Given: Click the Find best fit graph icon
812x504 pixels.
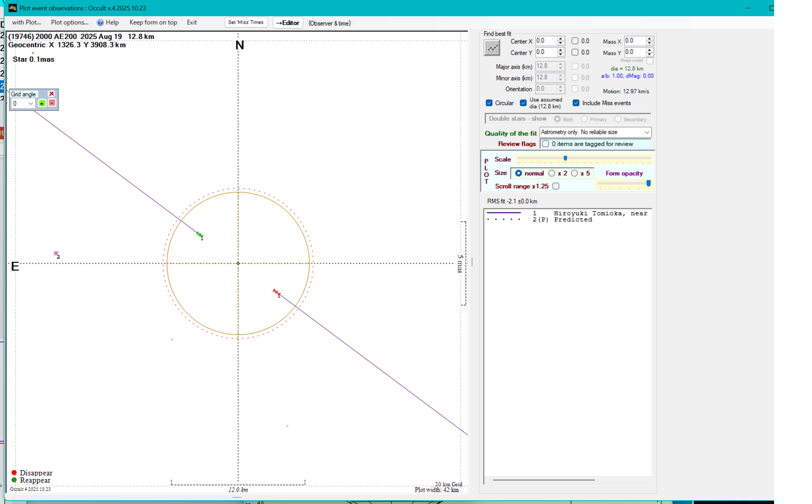Looking at the screenshot, I should (x=492, y=48).
